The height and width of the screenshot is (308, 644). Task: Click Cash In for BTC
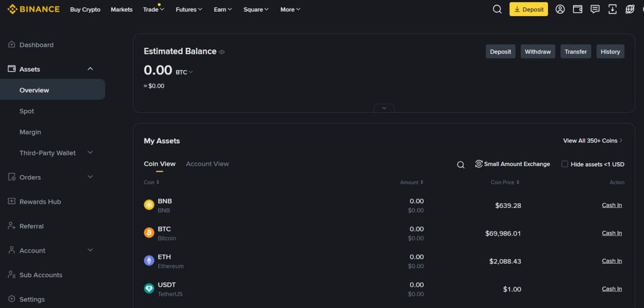[612, 233]
